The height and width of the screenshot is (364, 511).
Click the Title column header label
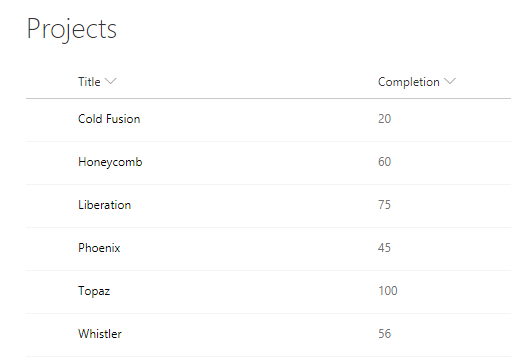[x=89, y=82]
